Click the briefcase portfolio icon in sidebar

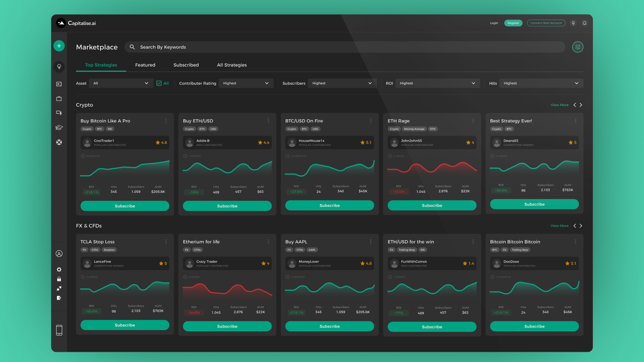[x=59, y=99]
